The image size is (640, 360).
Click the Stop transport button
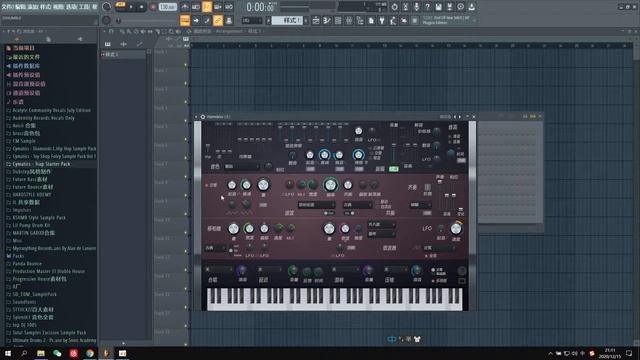click(x=142, y=7)
